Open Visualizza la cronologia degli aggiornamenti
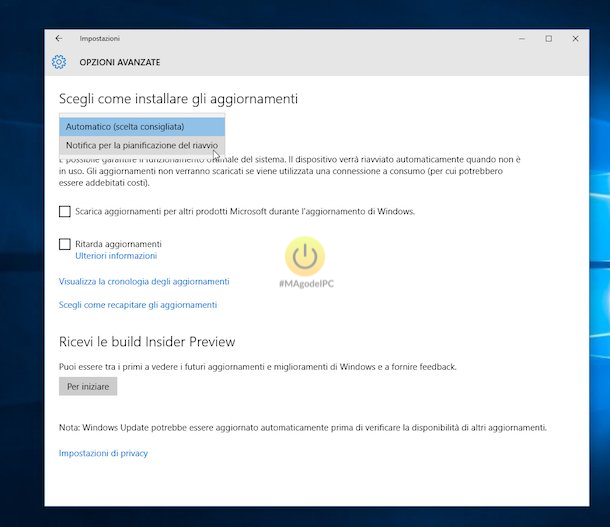Viewport: 610px width, 527px height. 144,281
